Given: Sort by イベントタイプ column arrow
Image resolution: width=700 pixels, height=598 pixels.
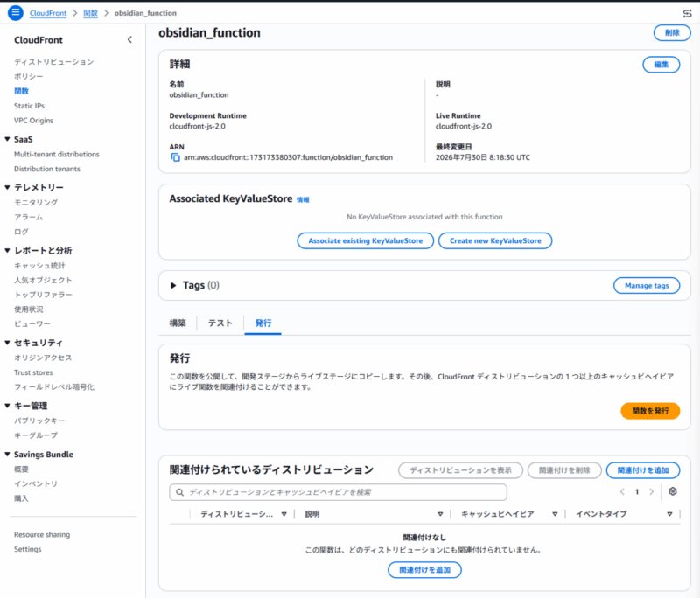Looking at the screenshot, I should point(669,514).
